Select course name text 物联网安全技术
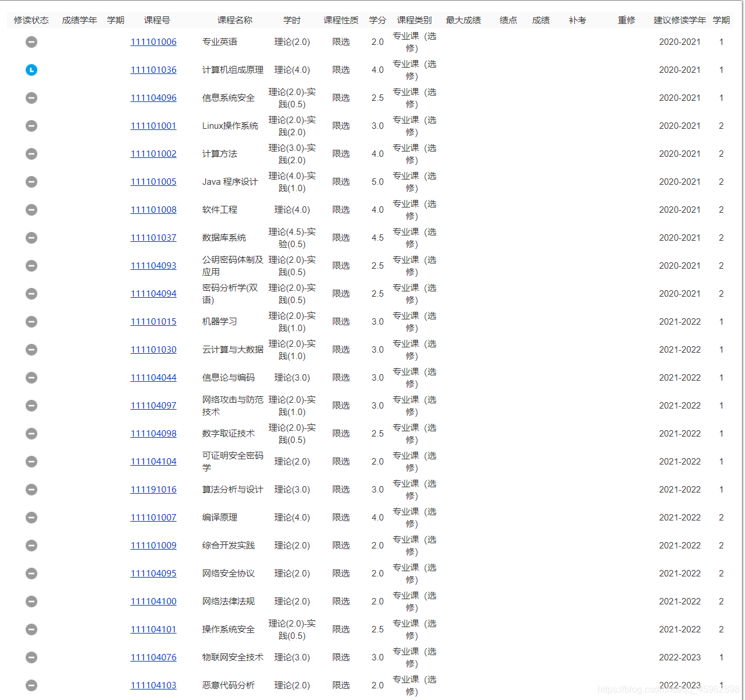 coord(233,657)
